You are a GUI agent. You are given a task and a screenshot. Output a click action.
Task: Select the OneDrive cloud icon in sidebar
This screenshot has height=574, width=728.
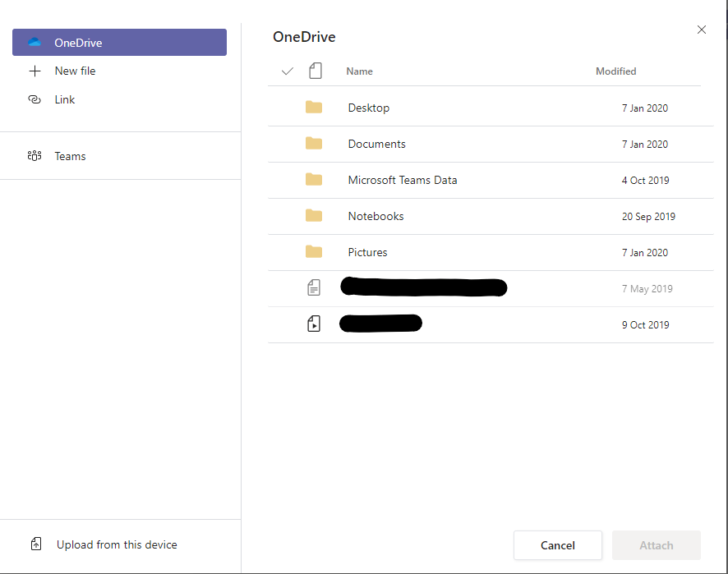[35, 42]
